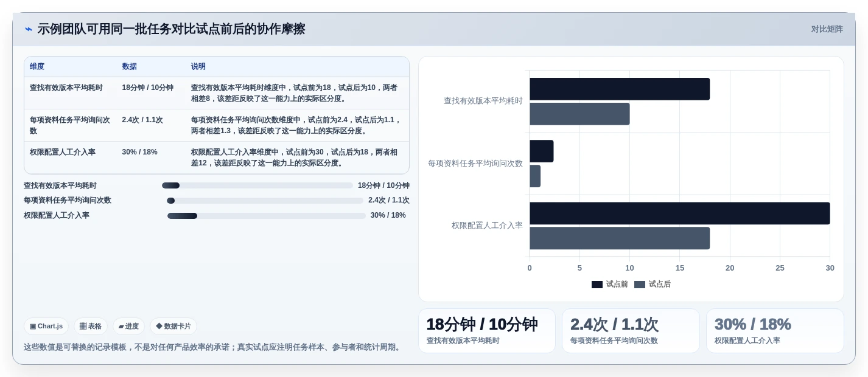Screen dimensions: 868x377
Task: Toggle the 试点后 legend entry
Action: tap(653, 285)
